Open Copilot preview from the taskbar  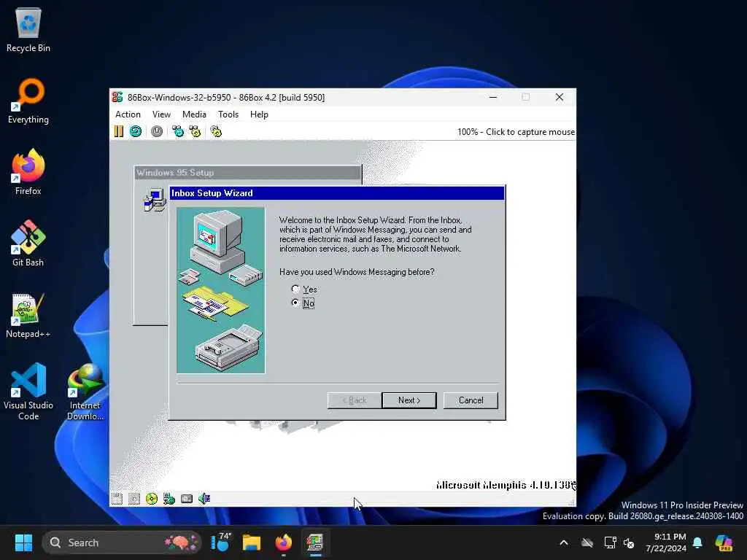[724, 542]
